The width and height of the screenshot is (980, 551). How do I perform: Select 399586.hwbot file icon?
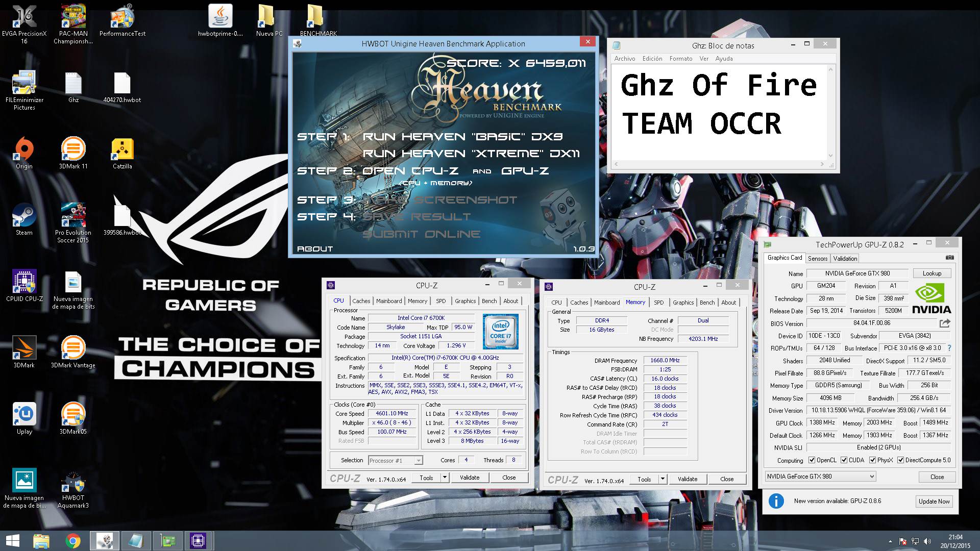pos(122,220)
